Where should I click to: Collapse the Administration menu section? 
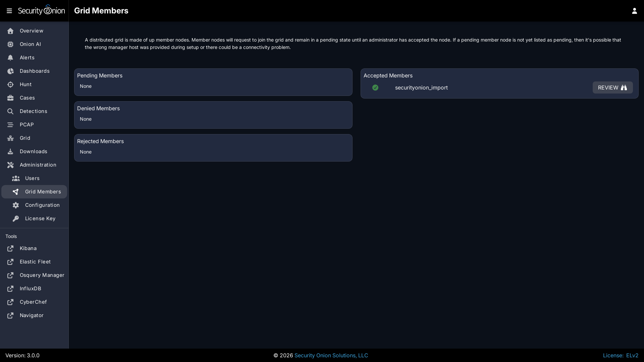38,165
